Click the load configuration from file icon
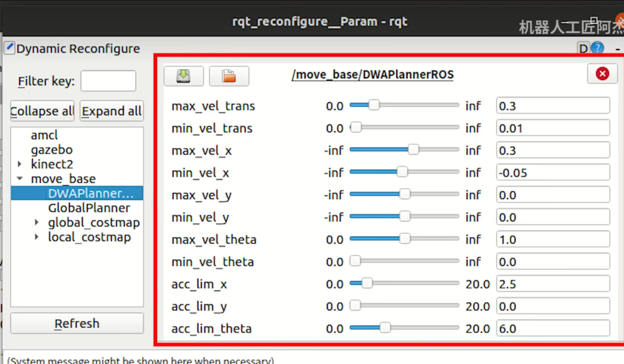The width and height of the screenshot is (624, 364). 229,76
